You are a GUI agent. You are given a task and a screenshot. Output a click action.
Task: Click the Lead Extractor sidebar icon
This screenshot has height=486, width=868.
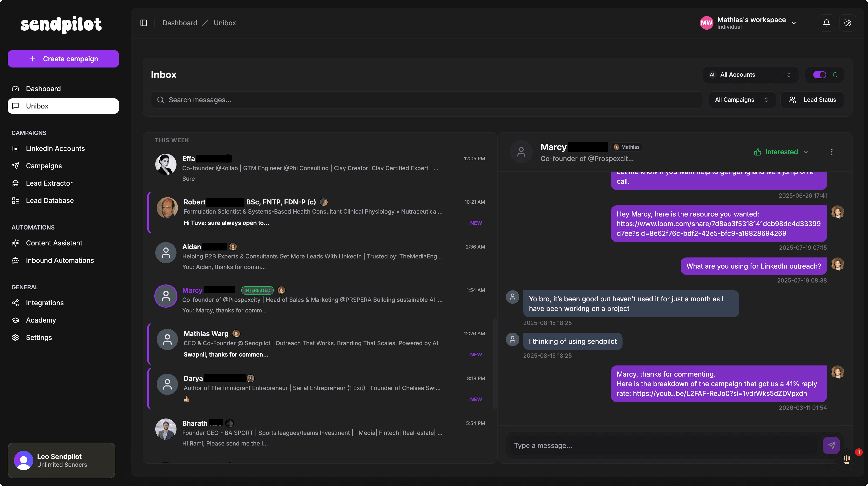(x=15, y=183)
